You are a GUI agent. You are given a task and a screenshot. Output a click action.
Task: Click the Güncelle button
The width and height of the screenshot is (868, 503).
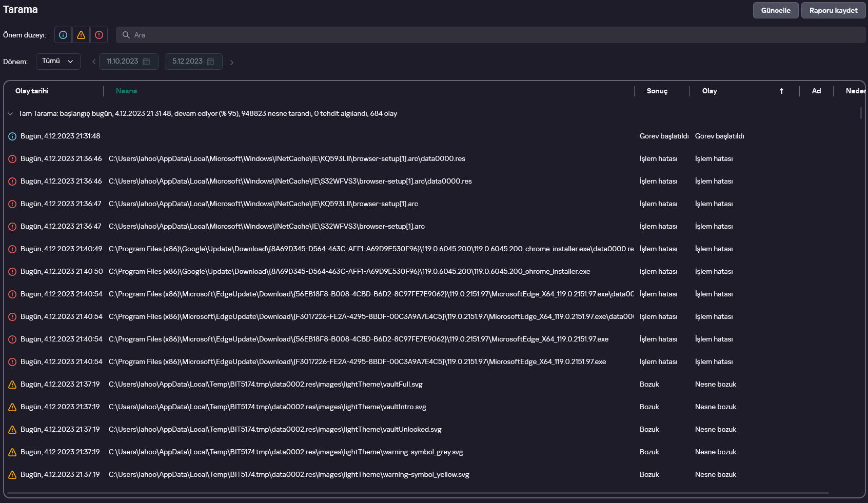[776, 10]
